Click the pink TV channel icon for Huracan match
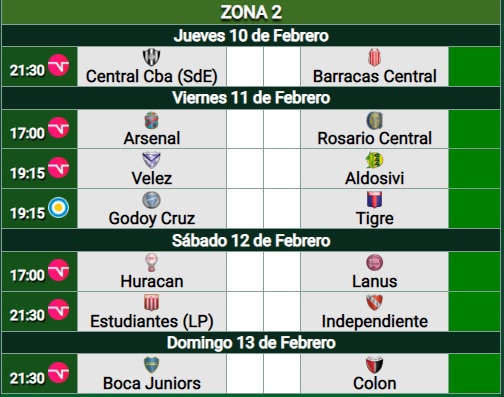 click(x=59, y=270)
